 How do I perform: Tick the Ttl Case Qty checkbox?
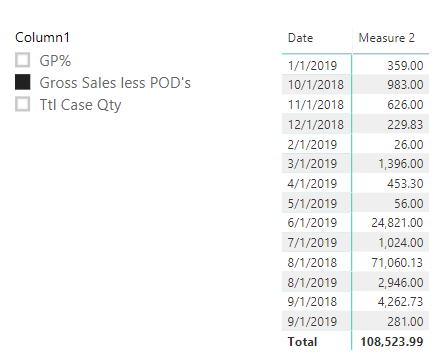(23, 104)
